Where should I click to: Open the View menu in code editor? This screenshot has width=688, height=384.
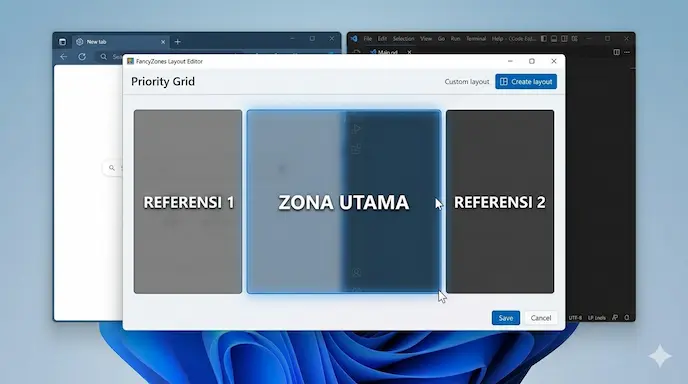(426, 39)
